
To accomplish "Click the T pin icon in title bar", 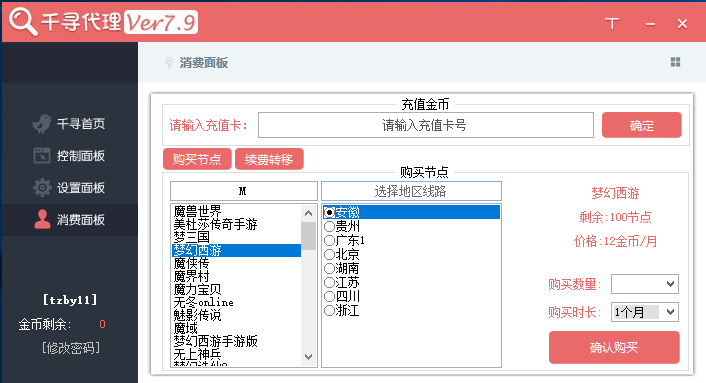I will pyautogui.click(x=611, y=23).
